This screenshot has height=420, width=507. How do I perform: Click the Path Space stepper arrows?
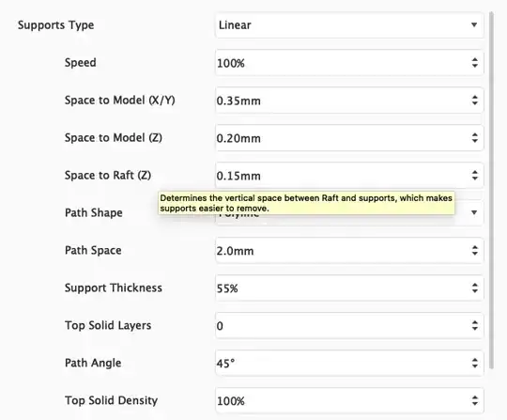coord(474,250)
